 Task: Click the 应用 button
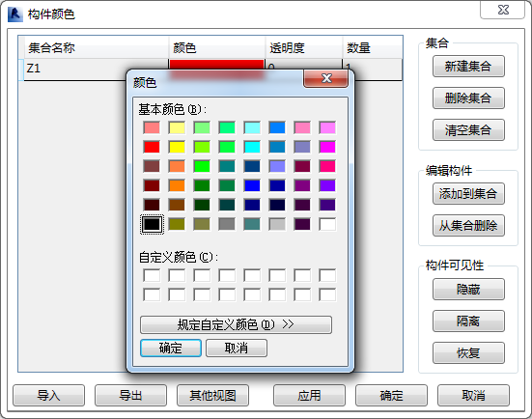point(309,395)
